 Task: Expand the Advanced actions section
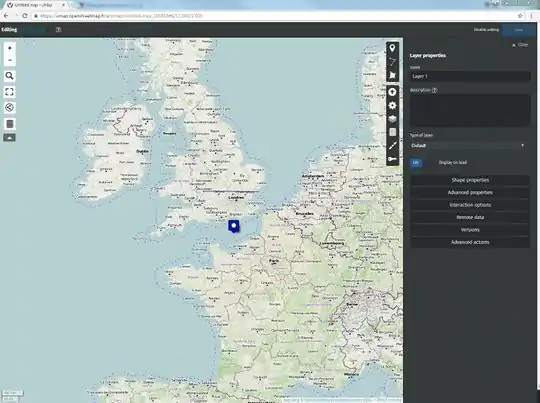point(470,242)
